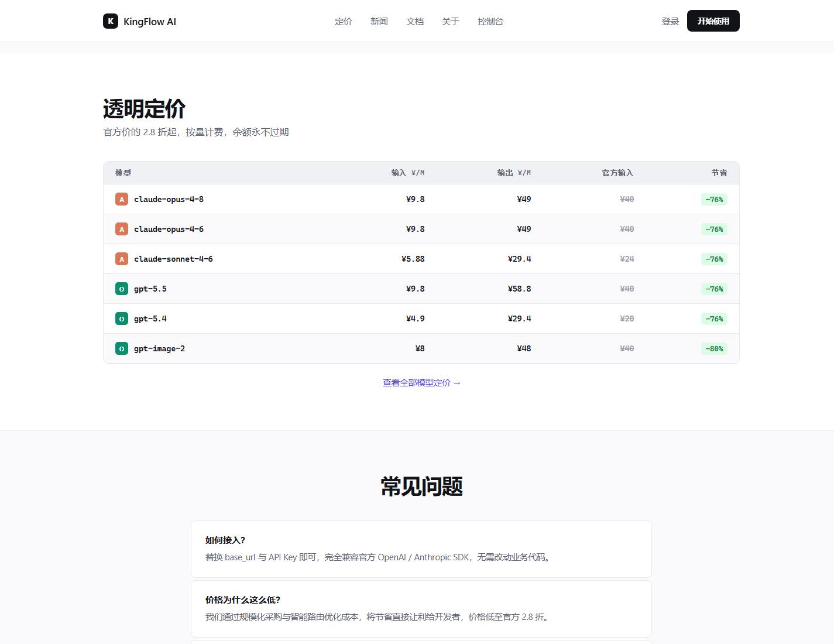Click the Anthropic icon beside claude-opus-4-8

point(122,199)
